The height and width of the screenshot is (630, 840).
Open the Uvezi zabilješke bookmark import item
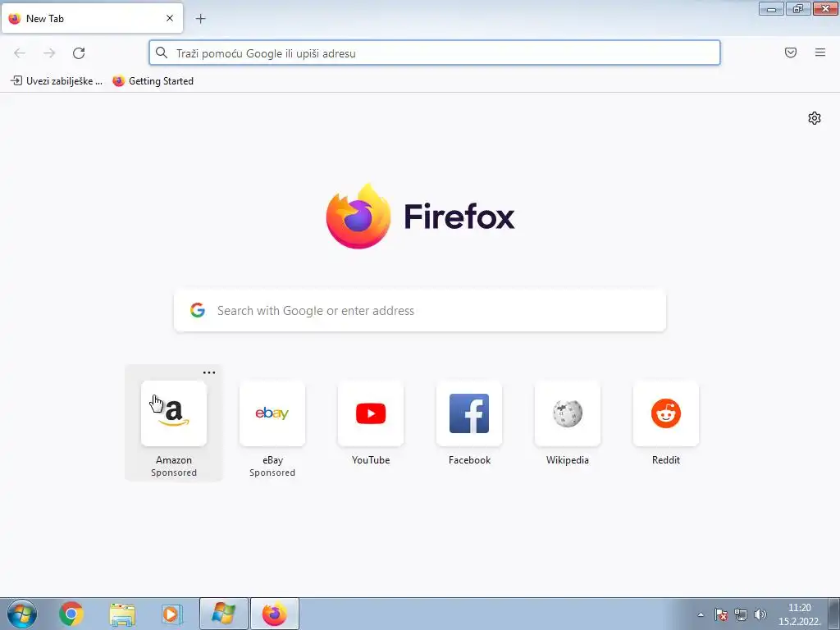tap(57, 81)
